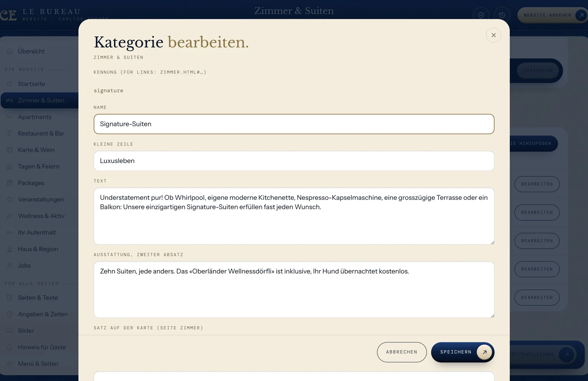Click the leaf icon beside Wellness & Aktiv

(x=10, y=216)
